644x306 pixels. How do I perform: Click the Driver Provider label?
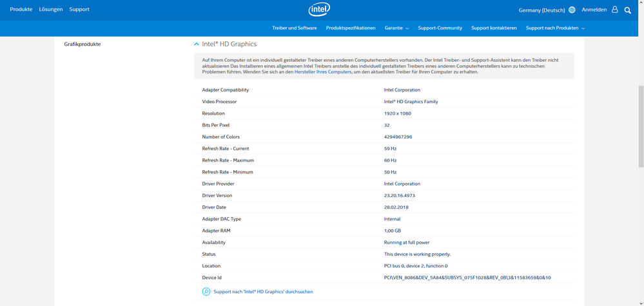218,184
